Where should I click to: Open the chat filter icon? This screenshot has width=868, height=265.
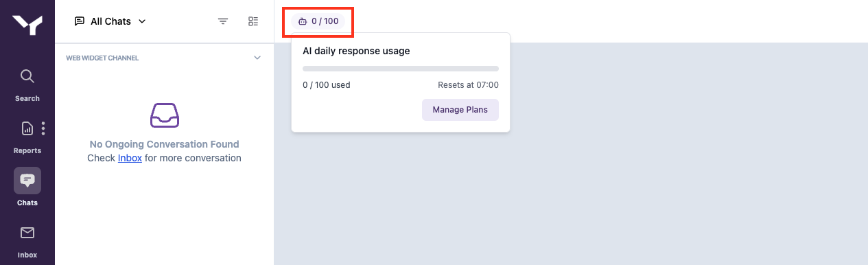[x=223, y=21]
